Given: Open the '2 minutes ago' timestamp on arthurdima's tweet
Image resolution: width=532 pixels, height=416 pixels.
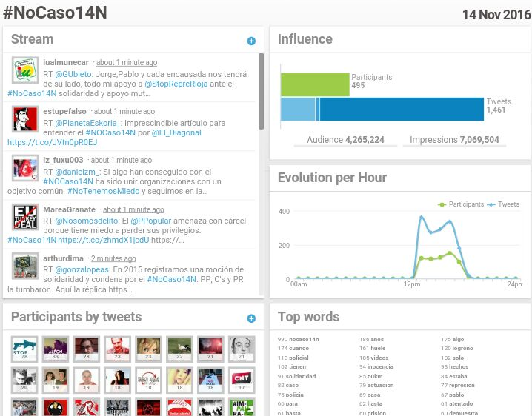Looking at the screenshot, I should click(113, 259).
